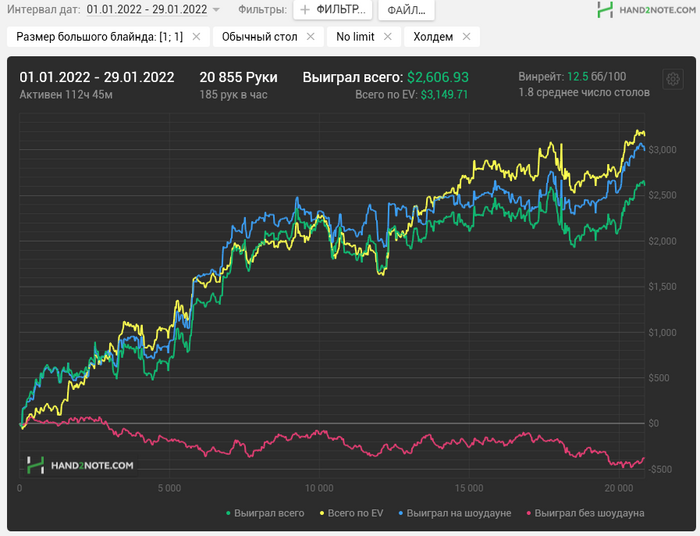The image size is (700, 536).
Task: Toggle the Выиграл всего legend series
Action: point(265,513)
